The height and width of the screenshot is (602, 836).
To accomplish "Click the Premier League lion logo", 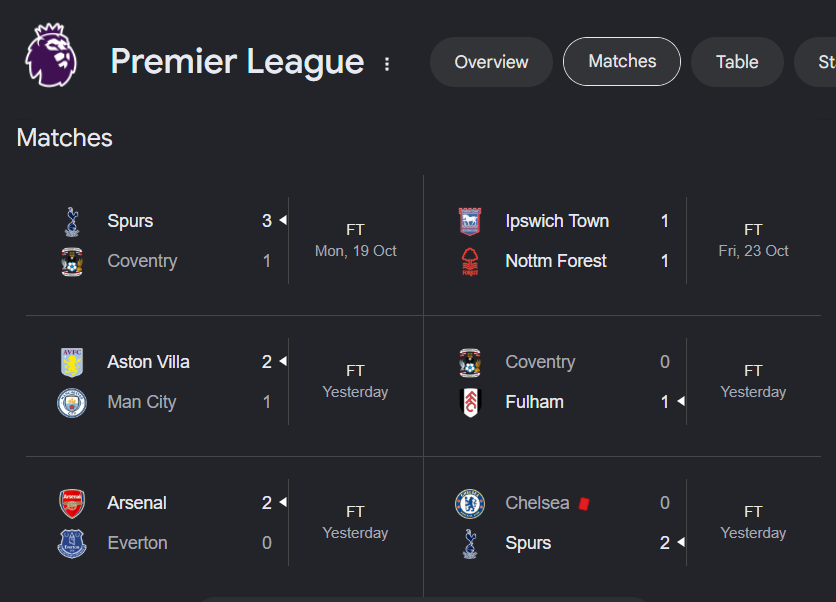I will [51, 55].
